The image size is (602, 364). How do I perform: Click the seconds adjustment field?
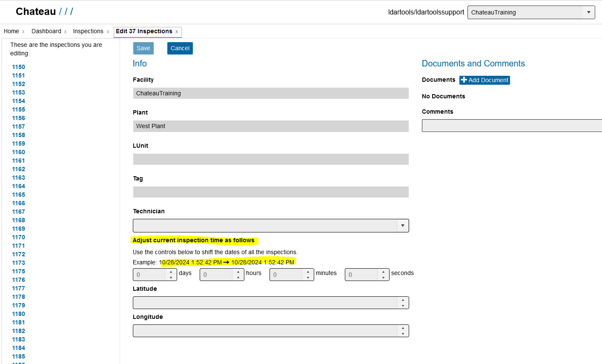pyautogui.click(x=361, y=275)
